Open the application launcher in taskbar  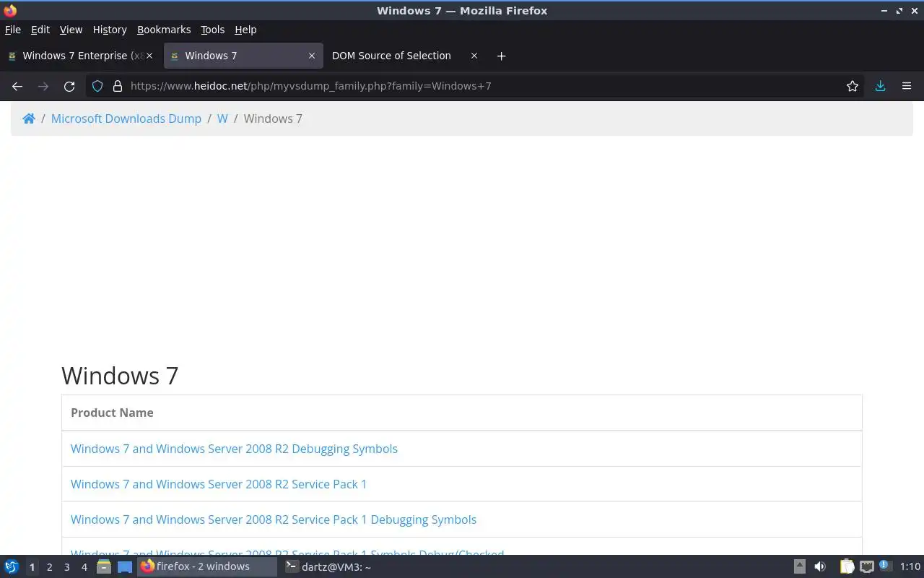12,566
